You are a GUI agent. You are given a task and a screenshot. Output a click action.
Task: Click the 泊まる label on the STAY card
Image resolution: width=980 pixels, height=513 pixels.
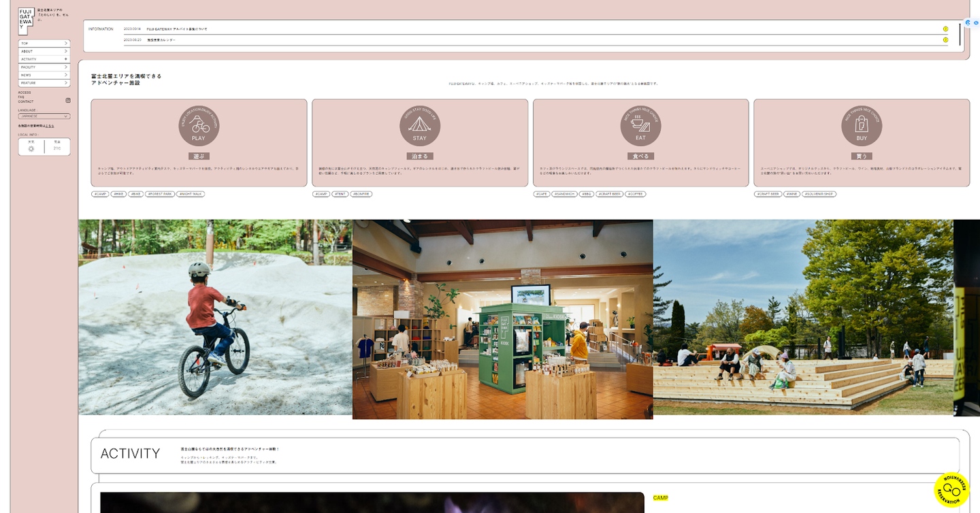click(x=420, y=156)
